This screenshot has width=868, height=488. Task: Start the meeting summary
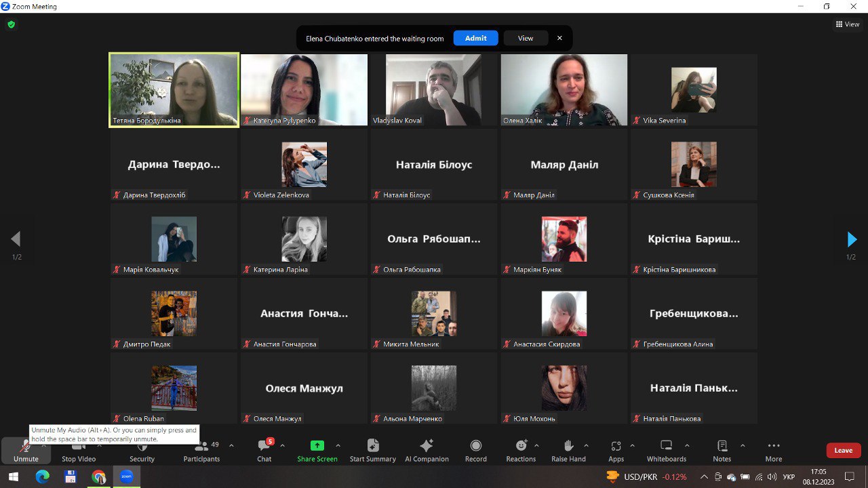click(x=372, y=451)
